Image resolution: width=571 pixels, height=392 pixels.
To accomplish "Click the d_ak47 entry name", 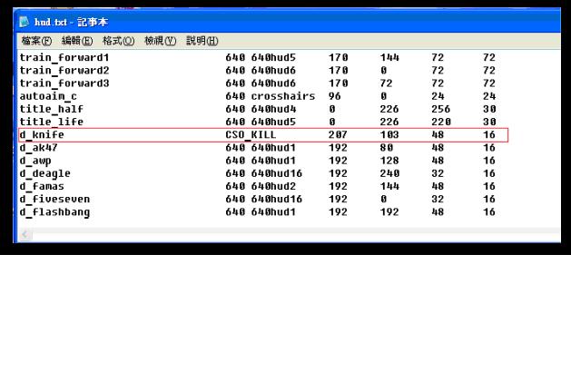I will coord(39,147).
